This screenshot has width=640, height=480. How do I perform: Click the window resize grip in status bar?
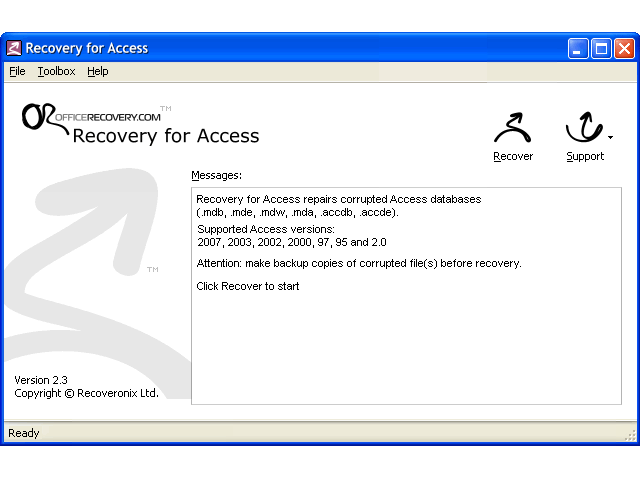click(x=630, y=435)
